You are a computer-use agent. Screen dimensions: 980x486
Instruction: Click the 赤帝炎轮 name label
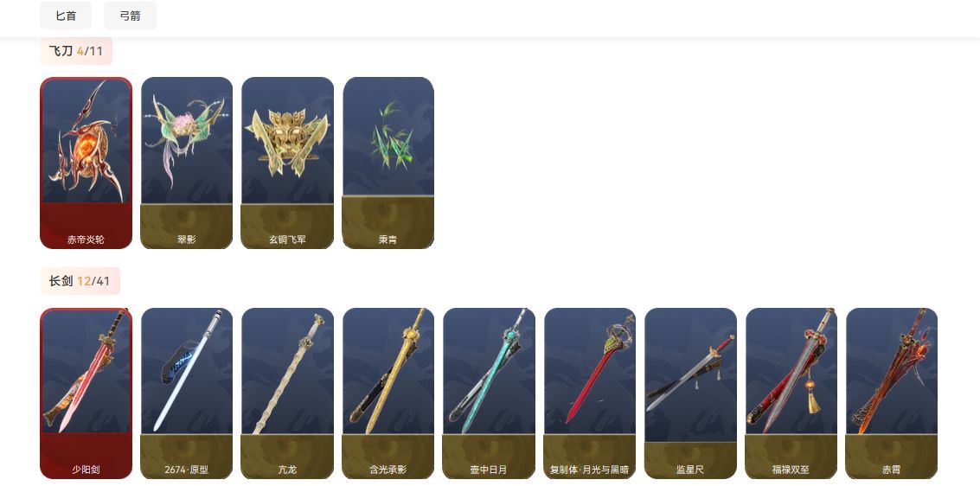(x=86, y=240)
